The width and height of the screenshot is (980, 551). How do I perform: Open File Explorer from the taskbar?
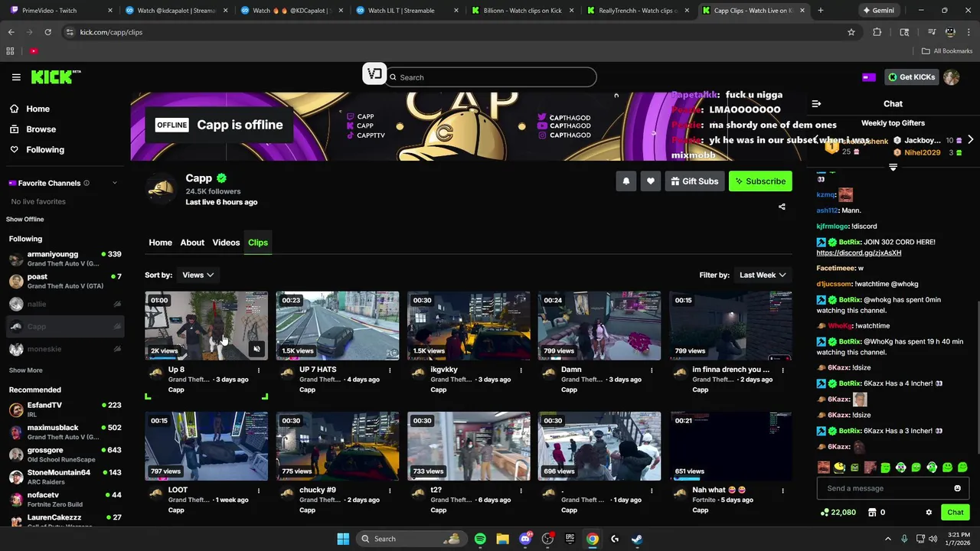(x=502, y=539)
